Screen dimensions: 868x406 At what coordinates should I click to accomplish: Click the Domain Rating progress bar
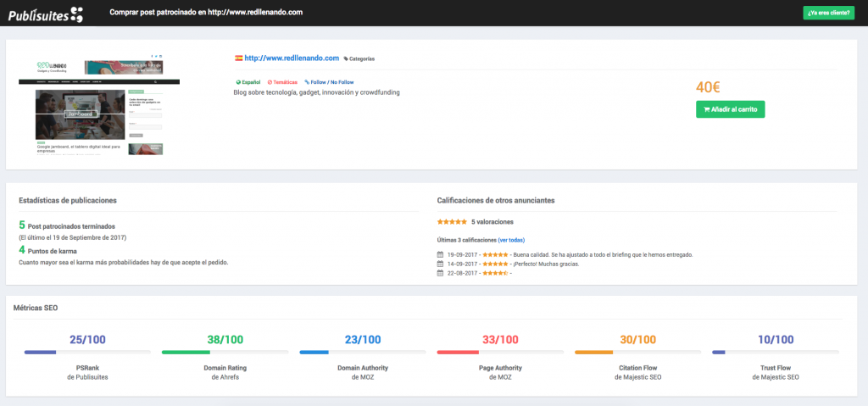coord(225,352)
